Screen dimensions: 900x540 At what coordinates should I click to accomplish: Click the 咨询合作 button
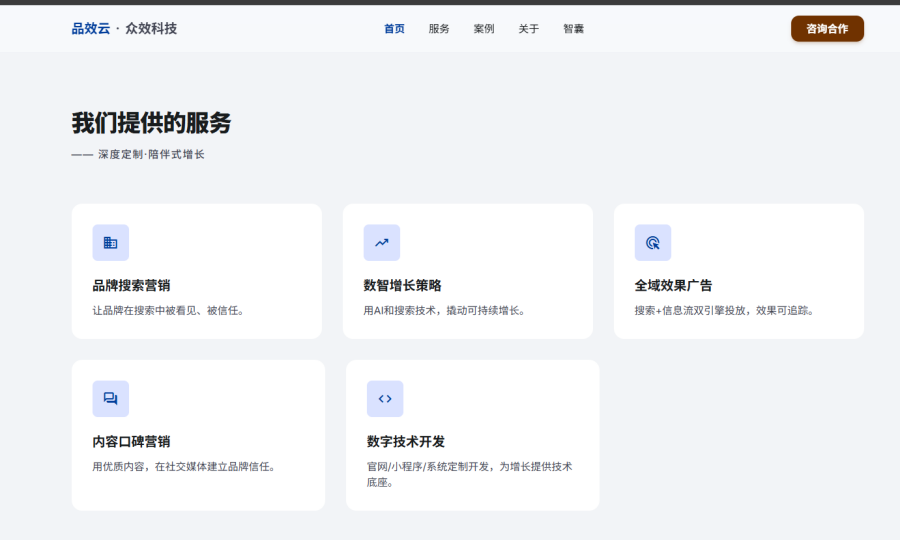tap(827, 29)
